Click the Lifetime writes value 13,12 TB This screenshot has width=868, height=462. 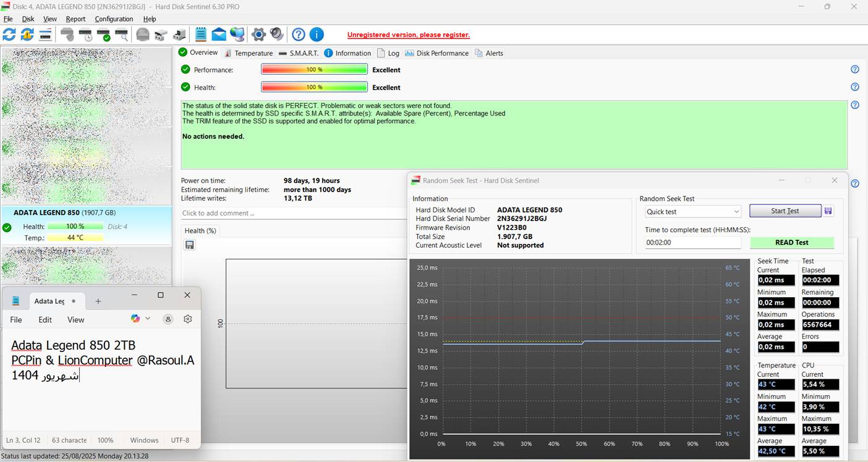tap(298, 199)
